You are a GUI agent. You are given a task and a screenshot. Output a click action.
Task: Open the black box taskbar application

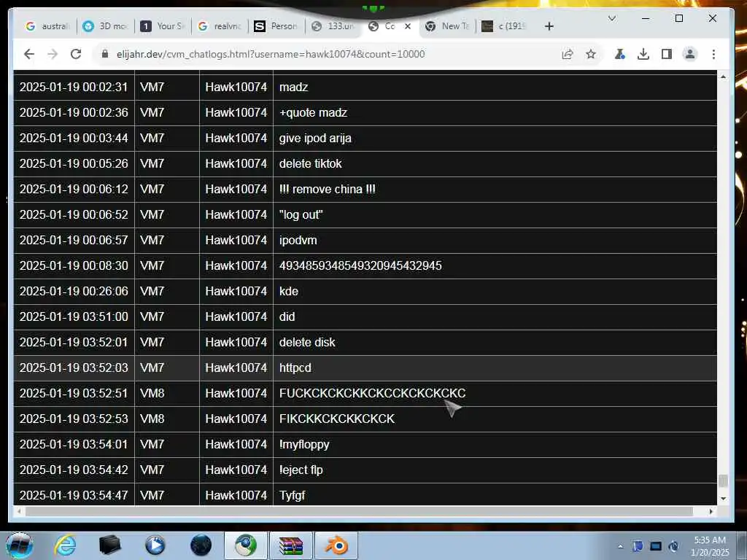pyautogui.click(x=109, y=545)
